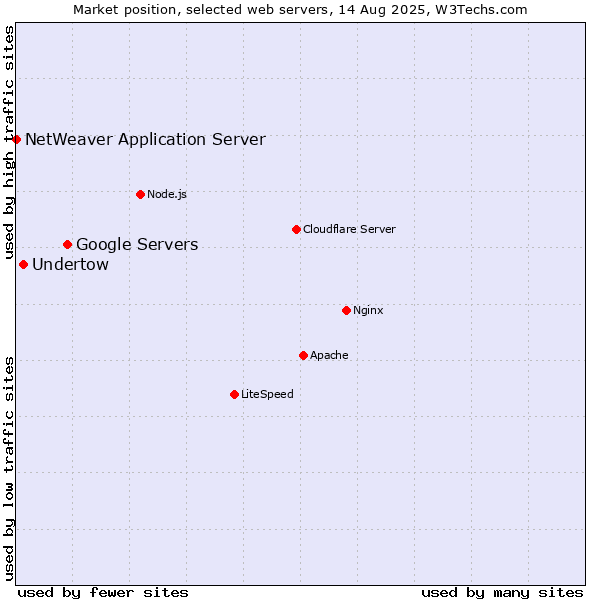
Task: Click the "used by many sites" axis label
Action: click(502, 593)
